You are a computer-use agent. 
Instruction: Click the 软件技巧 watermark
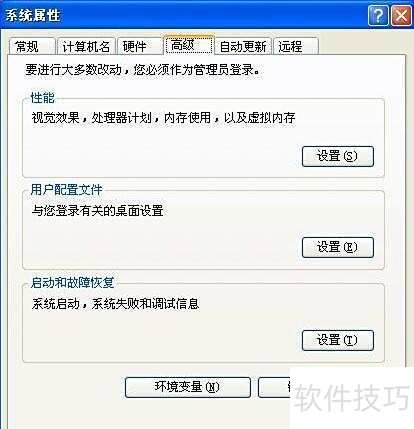(x=352, y=397)
